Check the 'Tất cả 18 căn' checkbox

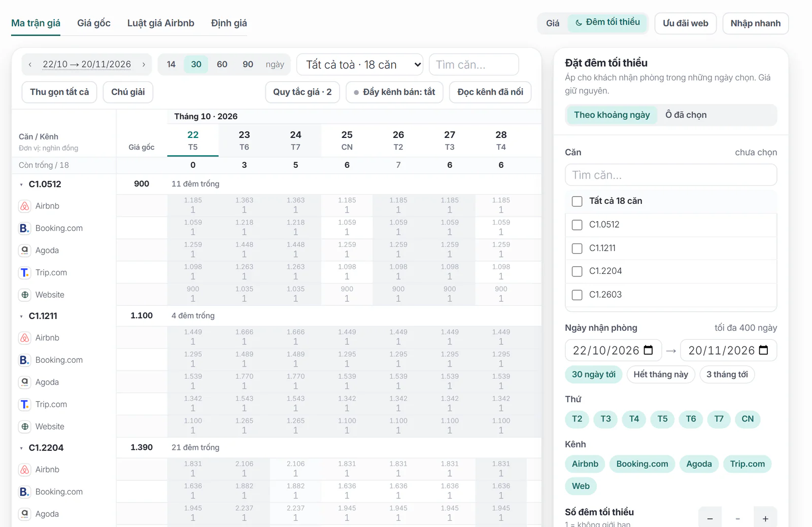tap(577, 201)
